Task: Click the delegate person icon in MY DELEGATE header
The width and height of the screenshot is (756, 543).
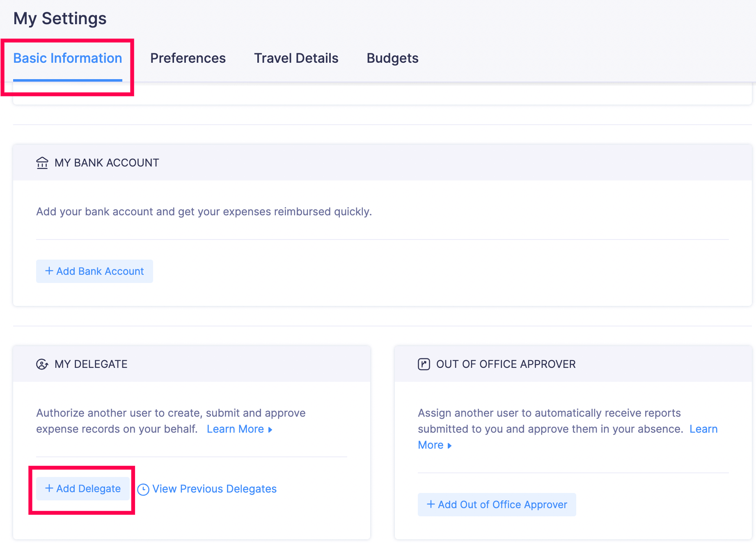Action: tap(42, 364)
